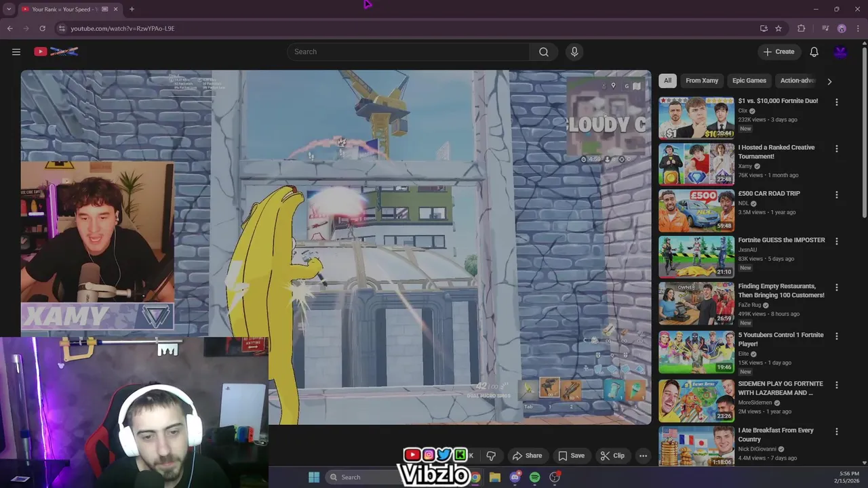Open a new browser tab
Screen dimensions: 868x488
tap(132, 9)
